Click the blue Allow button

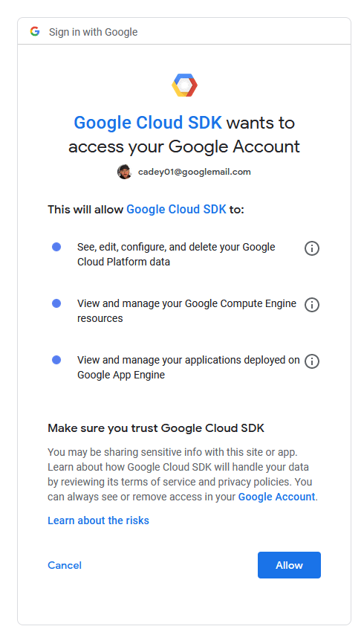289,565
